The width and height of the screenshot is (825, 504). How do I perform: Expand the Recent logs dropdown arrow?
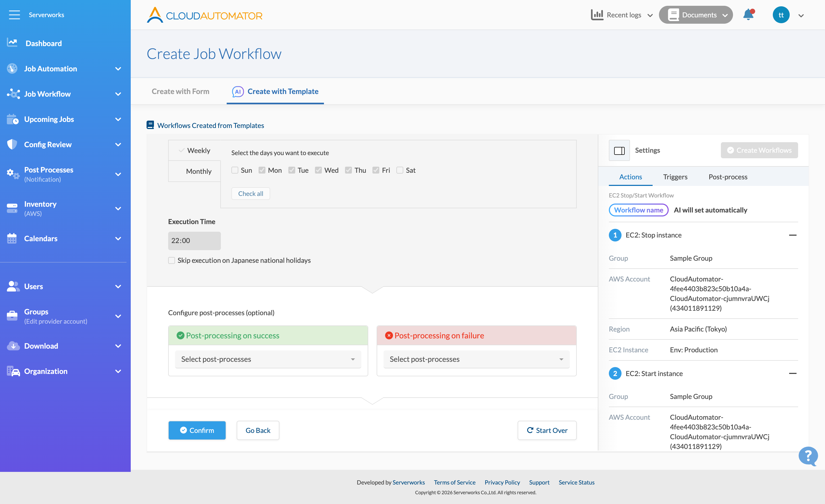pos(650,15)
